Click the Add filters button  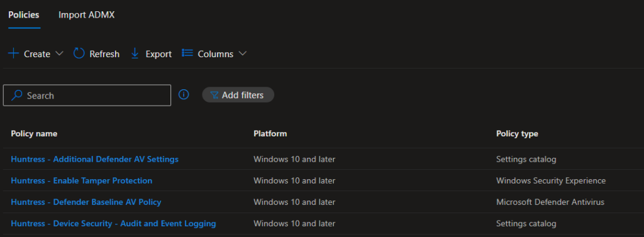click(x=238, y=95)
